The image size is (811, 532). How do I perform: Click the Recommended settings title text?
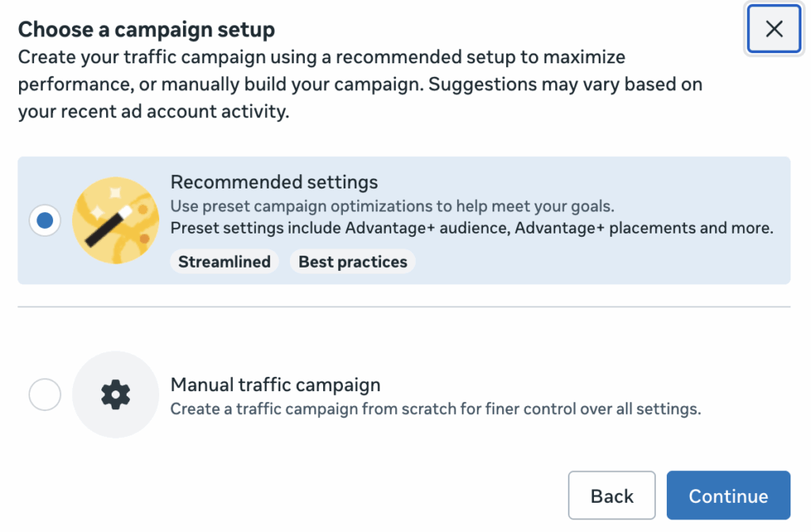pos(274,182)
